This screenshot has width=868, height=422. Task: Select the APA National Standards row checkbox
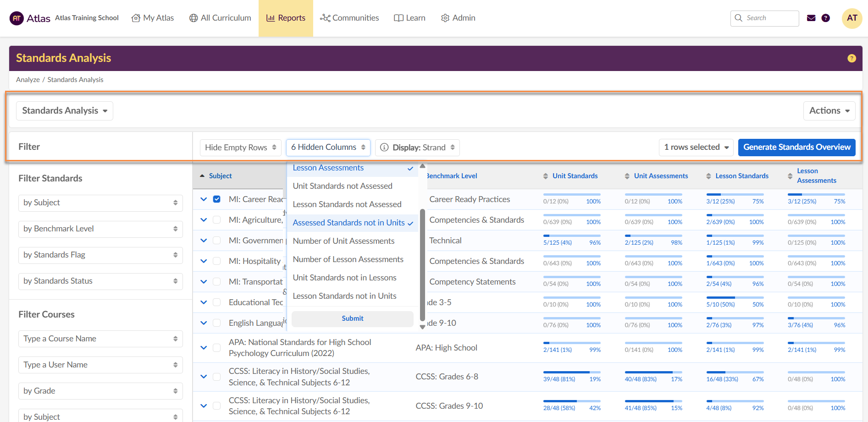pos(217,348)
